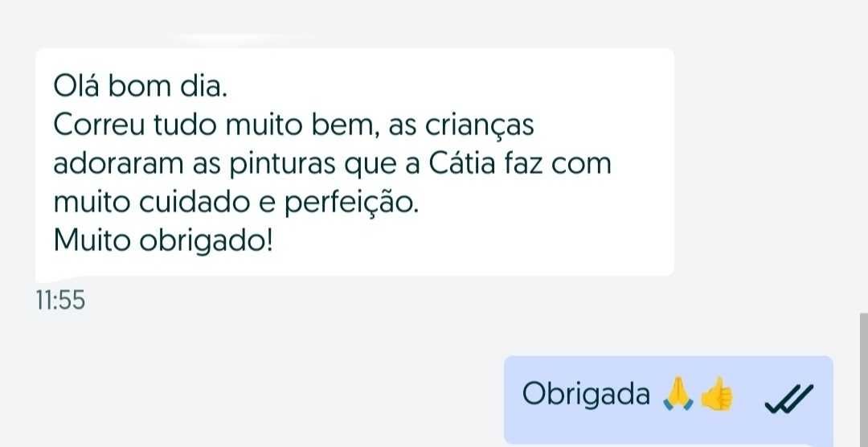Click the scrollbar on the right edge
Viewport: 868px width, 447px height.
pos(863,378)
